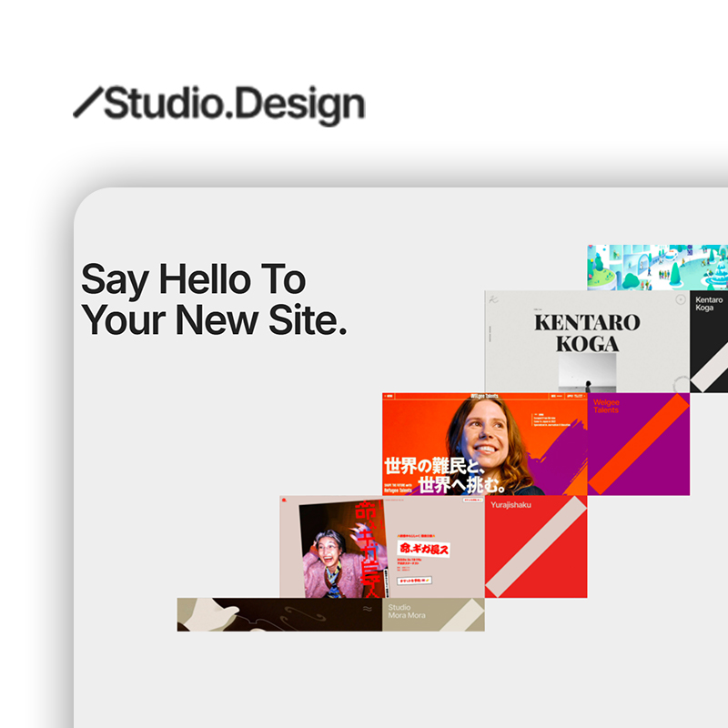Open the orange Refugee Talents site thumbnail
This screenshot has width=728, height=728.
[485, 444]
